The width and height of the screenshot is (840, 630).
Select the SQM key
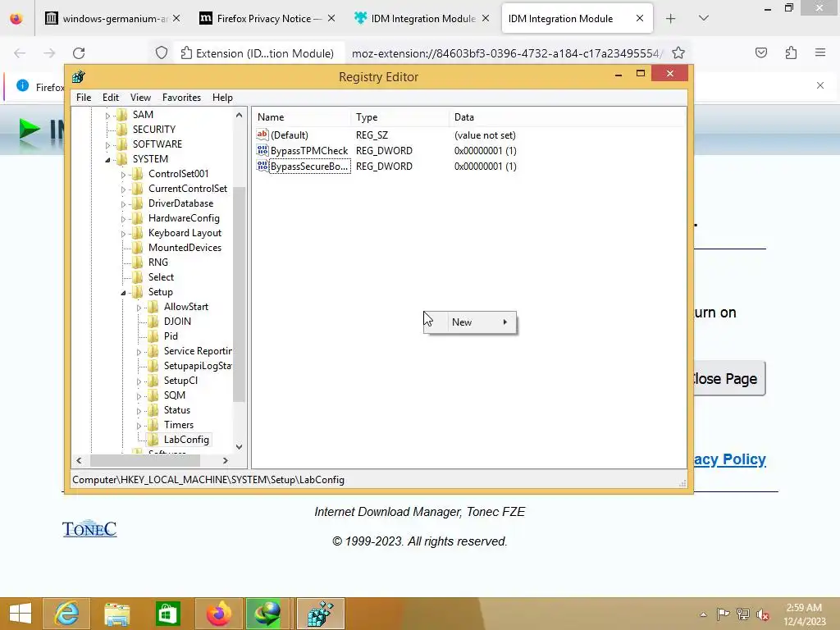(175, 395)
